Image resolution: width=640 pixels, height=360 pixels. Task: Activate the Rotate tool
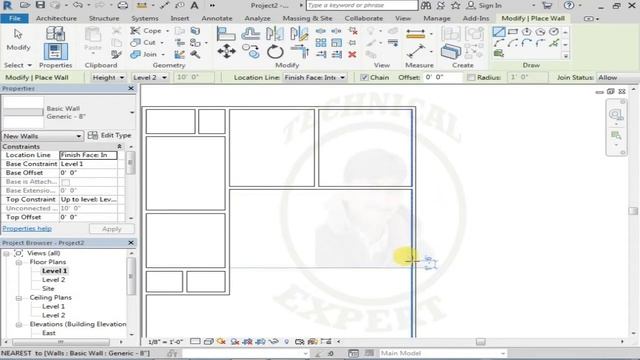275,52
